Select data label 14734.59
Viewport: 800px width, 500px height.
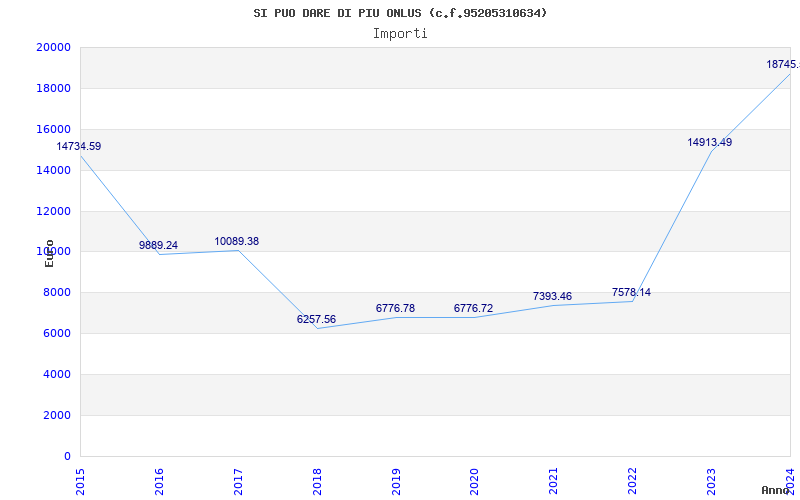click(x=79, y=146)
